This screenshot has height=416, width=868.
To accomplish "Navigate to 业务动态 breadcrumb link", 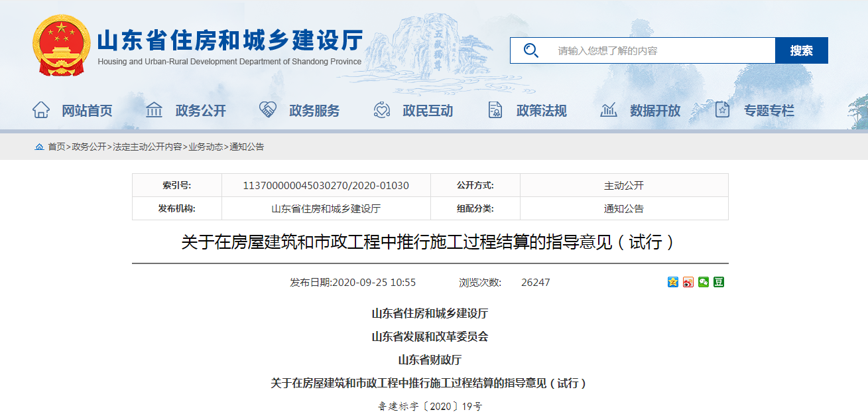I will click(206, 147).
